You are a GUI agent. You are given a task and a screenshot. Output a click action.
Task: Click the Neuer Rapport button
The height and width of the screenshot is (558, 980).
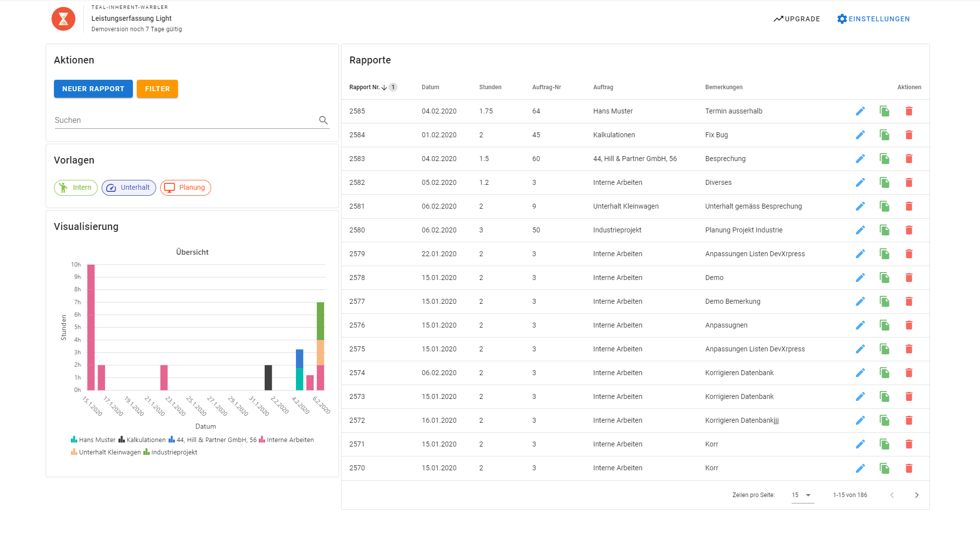point(93,89)
